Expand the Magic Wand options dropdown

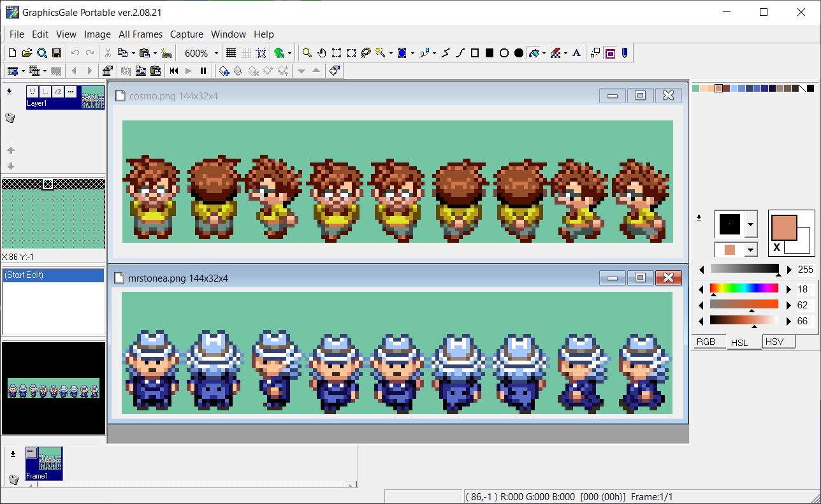(x=391, y=53)
